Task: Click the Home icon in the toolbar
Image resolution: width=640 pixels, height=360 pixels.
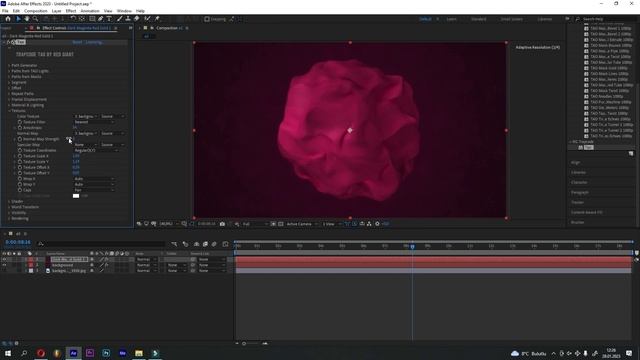Action: point(8,19)
